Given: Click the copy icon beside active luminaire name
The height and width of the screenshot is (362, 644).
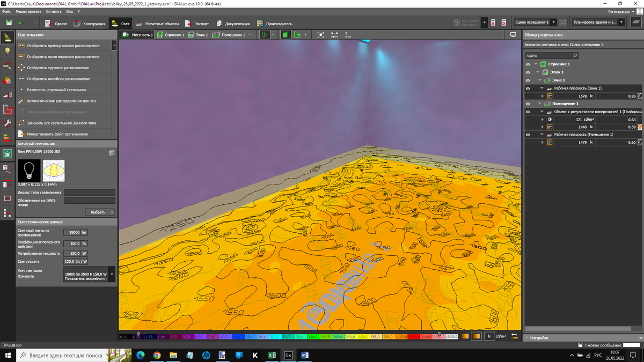Looking at the screenshot, I should (x=111, y=152).
